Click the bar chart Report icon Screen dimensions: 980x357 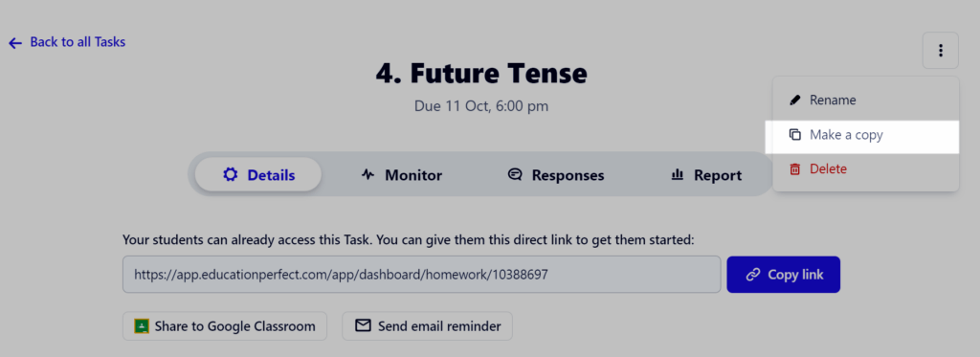coord(677,175)
